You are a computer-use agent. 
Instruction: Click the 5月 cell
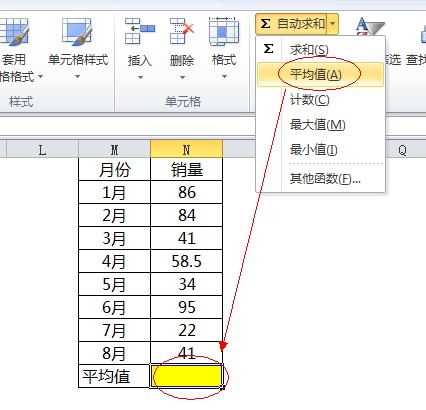click(114, 284)
